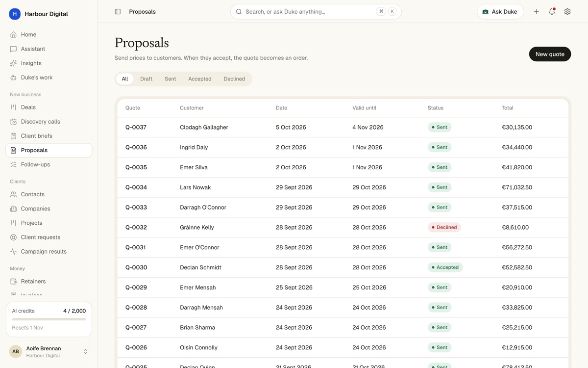588x368 pixels.
Task: Open the Assistant chat icon
Action: (13, 49)
